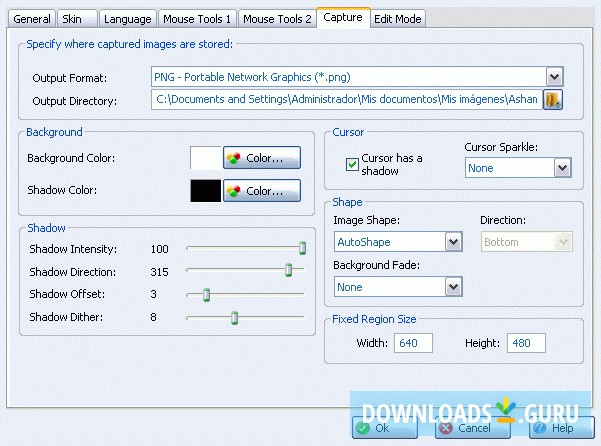601x446 pixels.
Task: Browse for output directory folder icon
Action: tap(553, 100)
